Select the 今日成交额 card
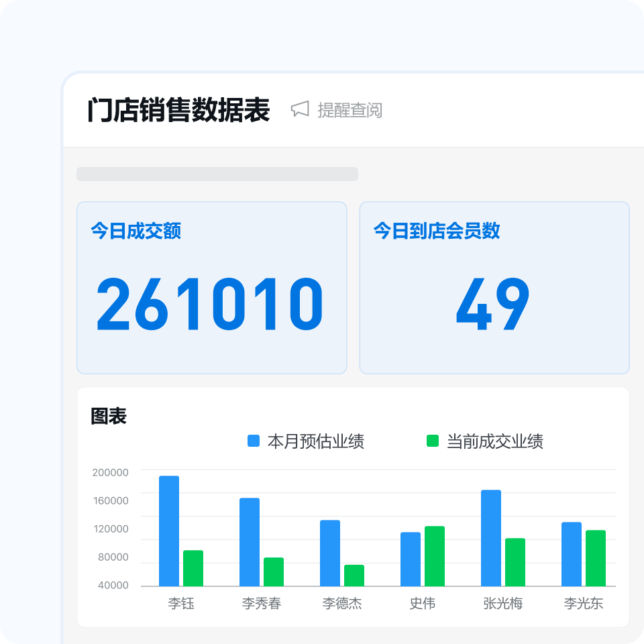This screenshot has width=644, height=644. click(x=212, y=285)
